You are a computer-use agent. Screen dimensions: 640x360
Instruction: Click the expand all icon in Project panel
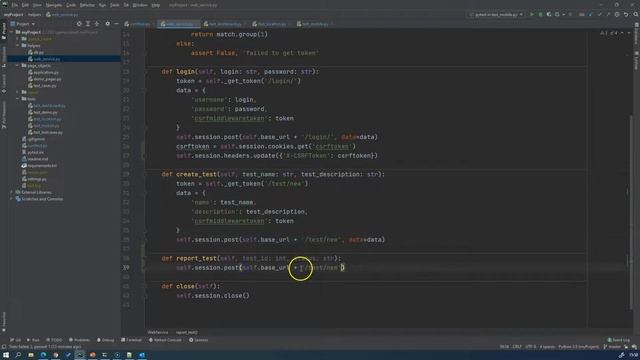(88, 24)
